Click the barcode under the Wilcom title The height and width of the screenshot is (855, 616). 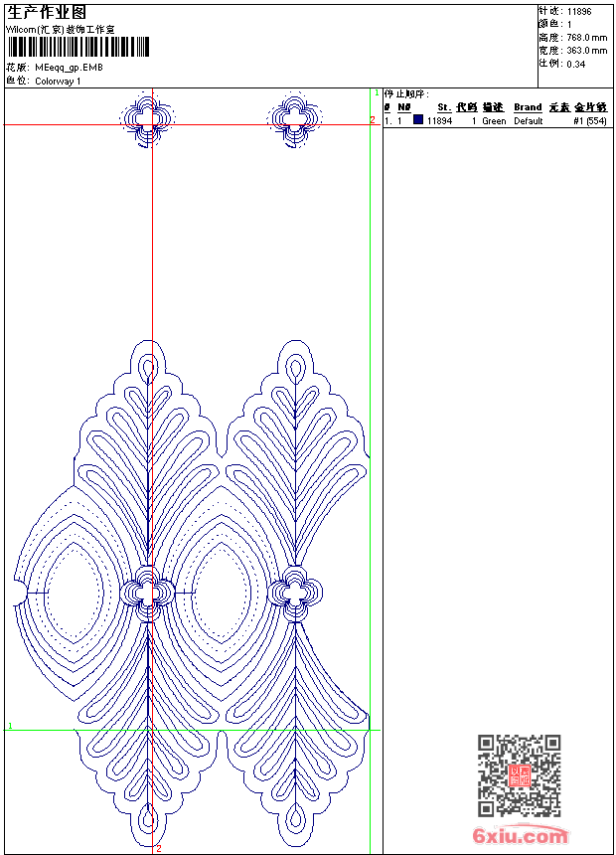pos(78,48)
